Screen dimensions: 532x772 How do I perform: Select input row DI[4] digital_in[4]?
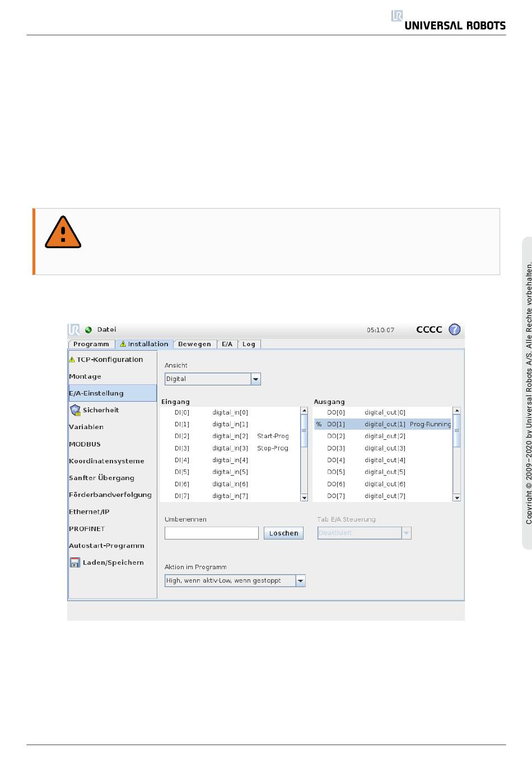pyautogui.click(x=230, y=460)
